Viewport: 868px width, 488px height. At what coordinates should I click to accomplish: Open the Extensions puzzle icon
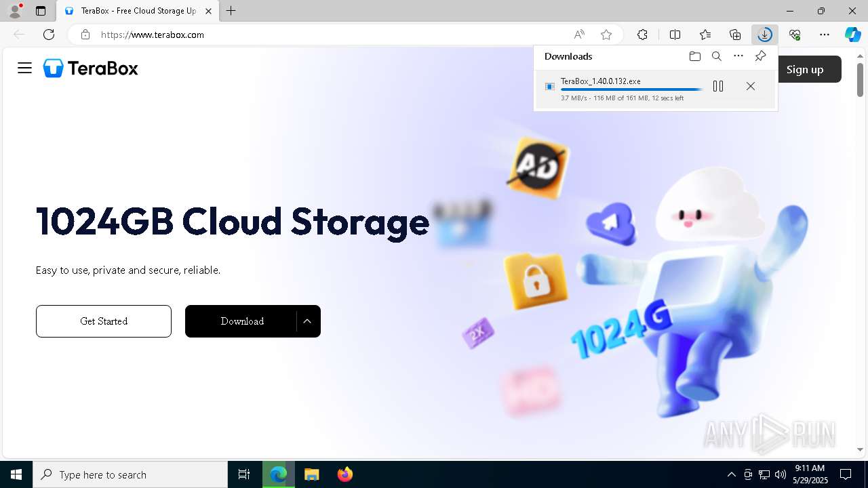642,35
